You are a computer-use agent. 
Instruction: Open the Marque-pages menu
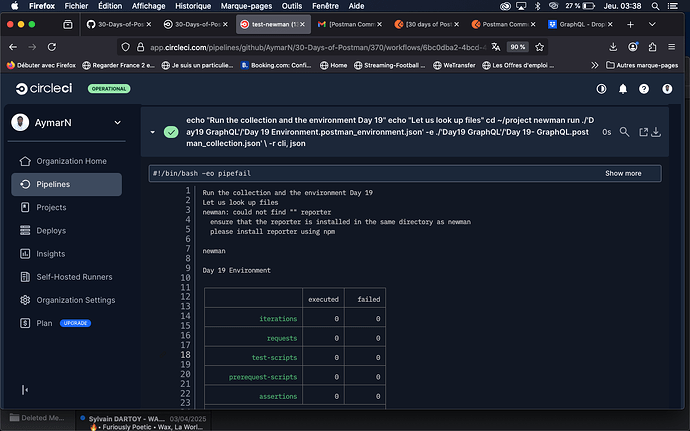(246, 6)
